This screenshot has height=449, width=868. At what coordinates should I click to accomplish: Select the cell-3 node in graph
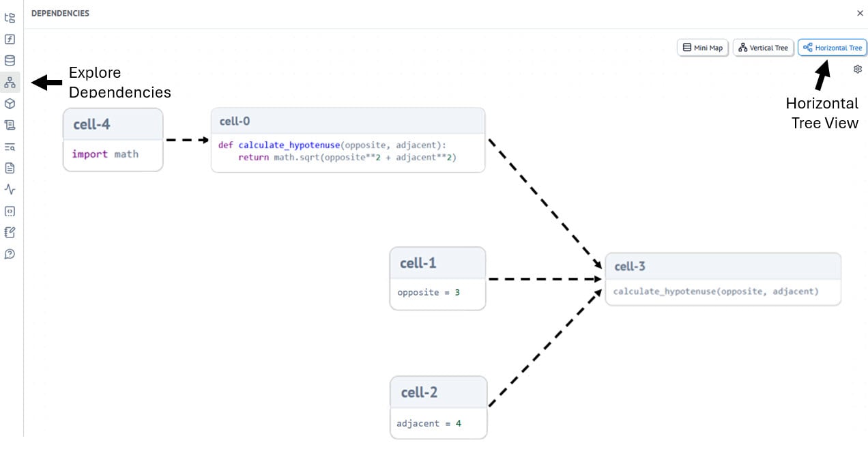click(723, 278)
